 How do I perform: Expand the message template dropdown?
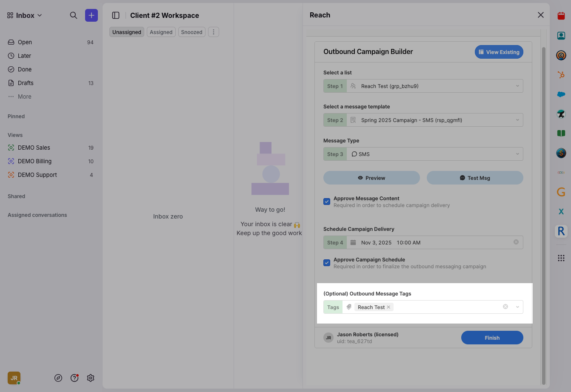434,120
